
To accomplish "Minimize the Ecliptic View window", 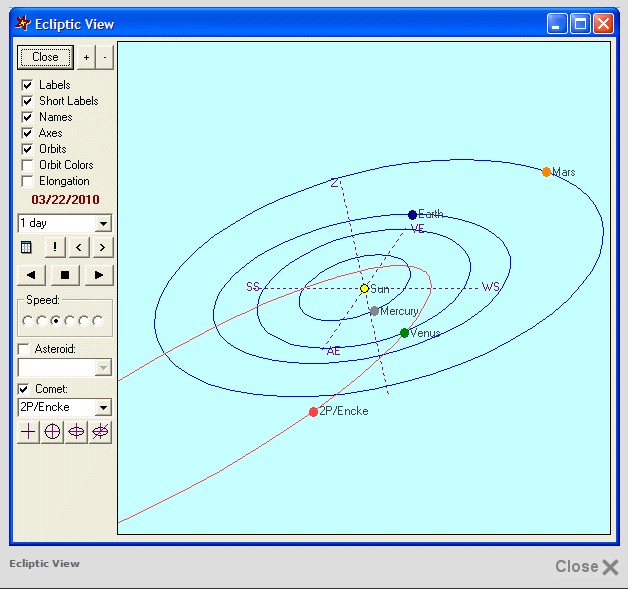I will coord(557,23).
